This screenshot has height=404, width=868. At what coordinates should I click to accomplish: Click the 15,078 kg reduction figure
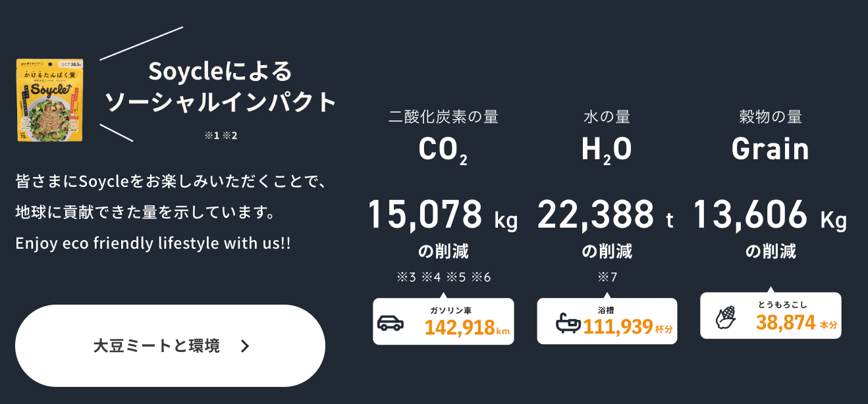(x=443, y=216)
